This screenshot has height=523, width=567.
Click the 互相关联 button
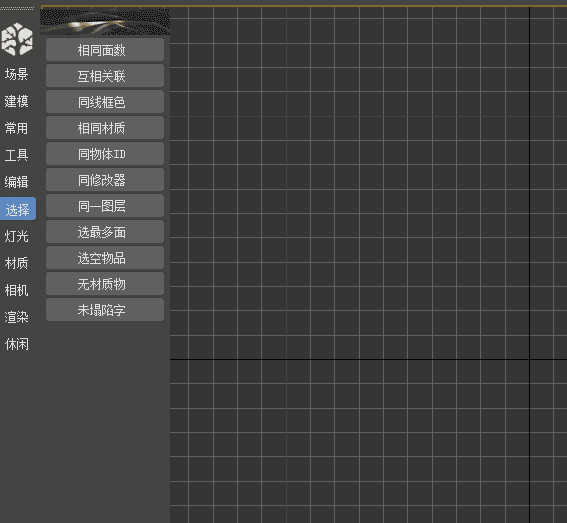click(105, 76)
